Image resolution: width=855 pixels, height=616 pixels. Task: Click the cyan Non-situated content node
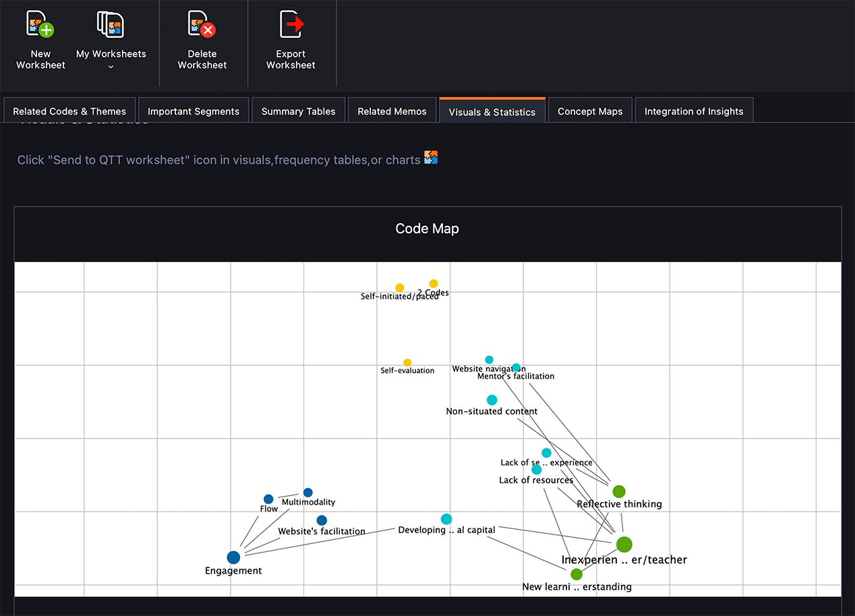click(x=492, y=400)
